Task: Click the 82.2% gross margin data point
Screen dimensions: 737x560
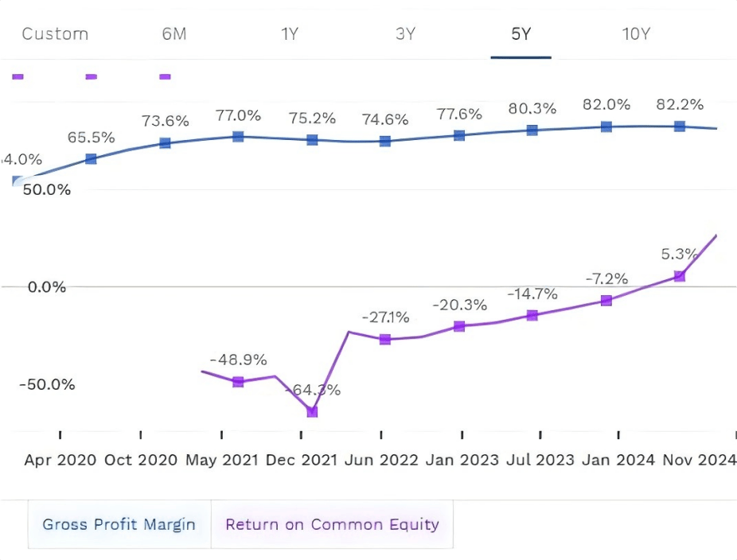Action: 679,126
